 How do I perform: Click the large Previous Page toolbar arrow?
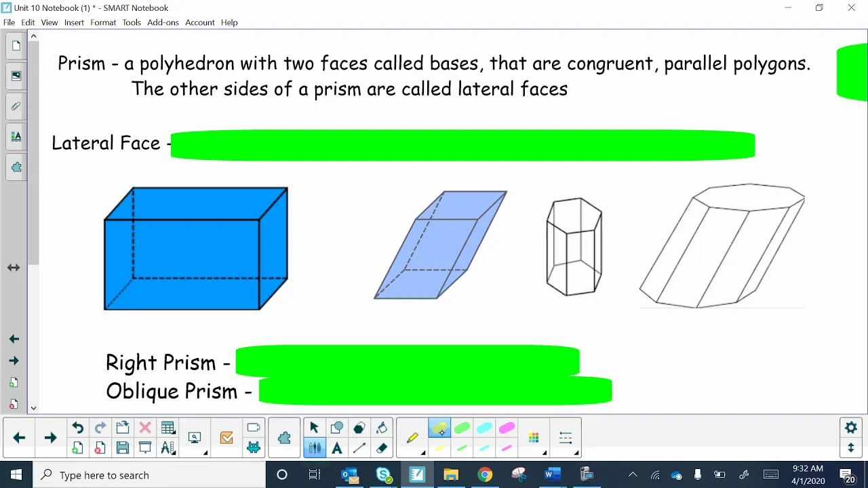(19, 438)
